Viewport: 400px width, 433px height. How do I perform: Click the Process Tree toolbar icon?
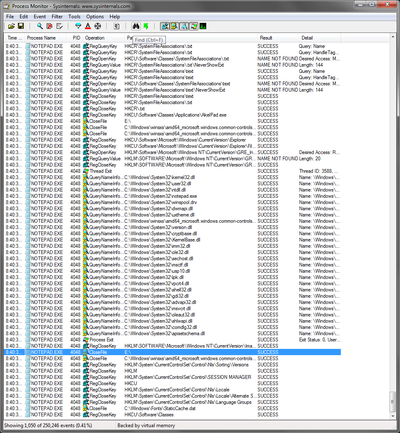tap(117, 26)
